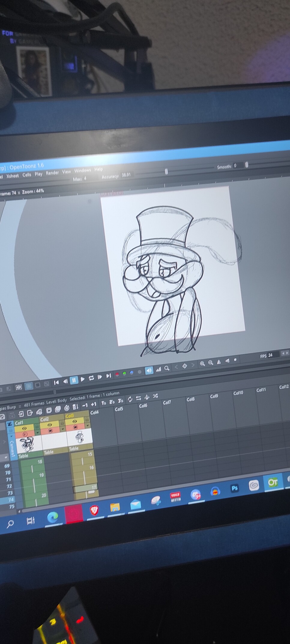Open the Col2 options dropdown arrow
This screenshot has width=290, height=644.
click(x=63, y=429)
